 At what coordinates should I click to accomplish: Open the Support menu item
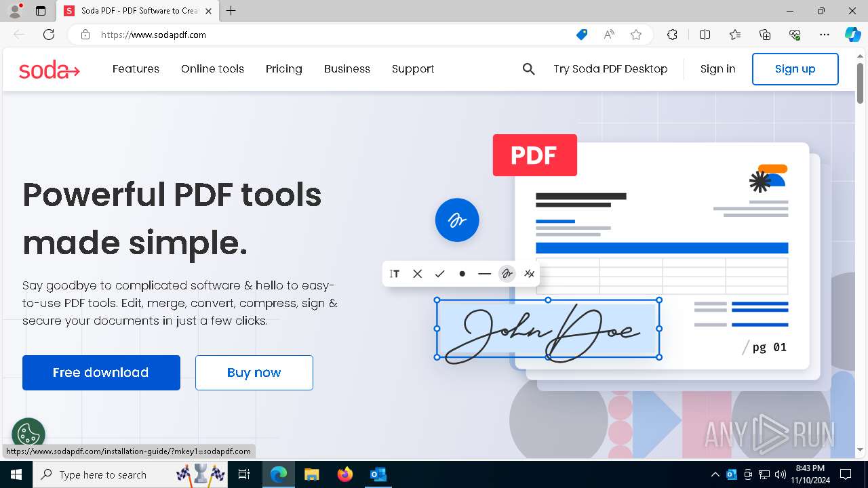(x=413, y=69)
